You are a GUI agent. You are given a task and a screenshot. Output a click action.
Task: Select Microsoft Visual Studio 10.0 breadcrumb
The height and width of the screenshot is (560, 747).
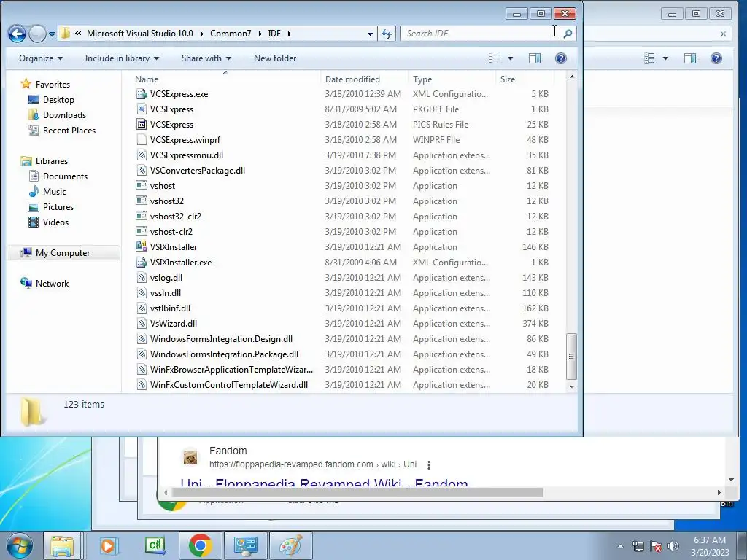(139, 34)
